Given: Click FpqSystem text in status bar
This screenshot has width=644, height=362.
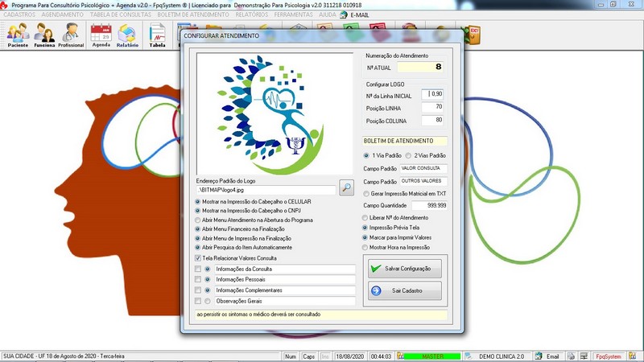Looking at the screenshot, I should (x=609, y=356).
